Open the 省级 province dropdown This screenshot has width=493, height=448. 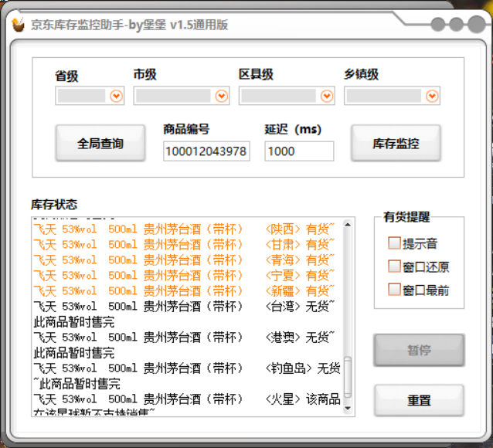coord(116,96)
